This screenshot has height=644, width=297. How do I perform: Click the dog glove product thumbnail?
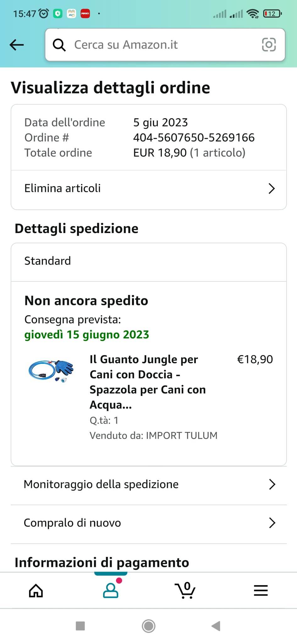click(51, 370)
